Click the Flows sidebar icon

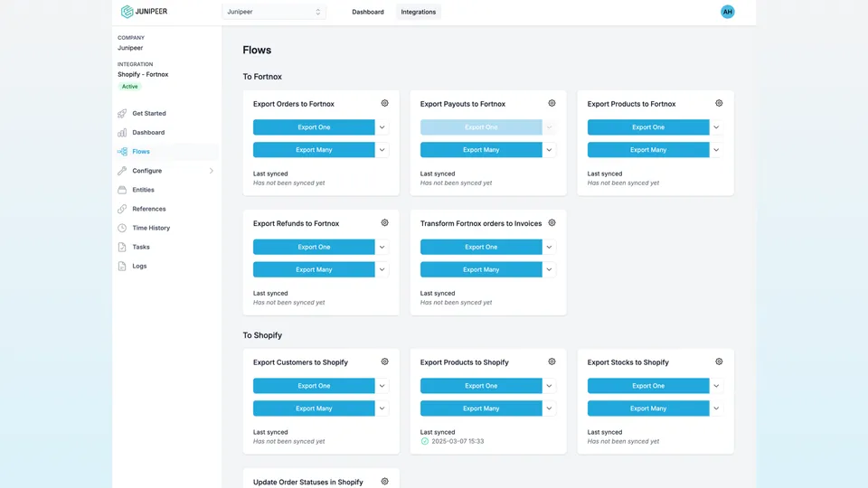[x=122, y=152]
